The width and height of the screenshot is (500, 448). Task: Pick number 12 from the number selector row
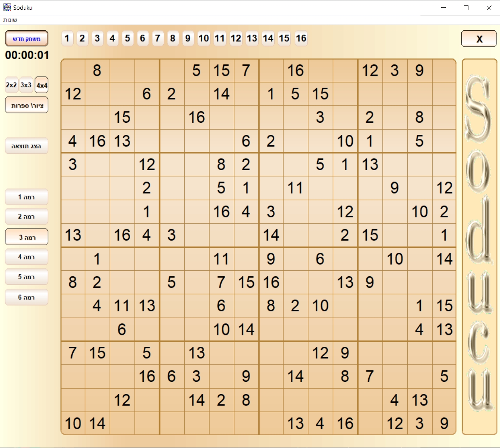point(236,38)
